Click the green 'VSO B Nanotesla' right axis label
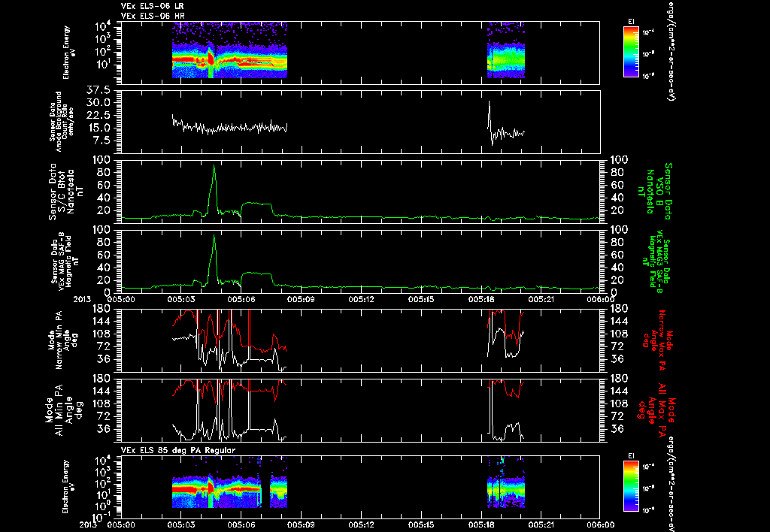Image resolution: width=770 pixels, height=532 pixels. point(656,192)
